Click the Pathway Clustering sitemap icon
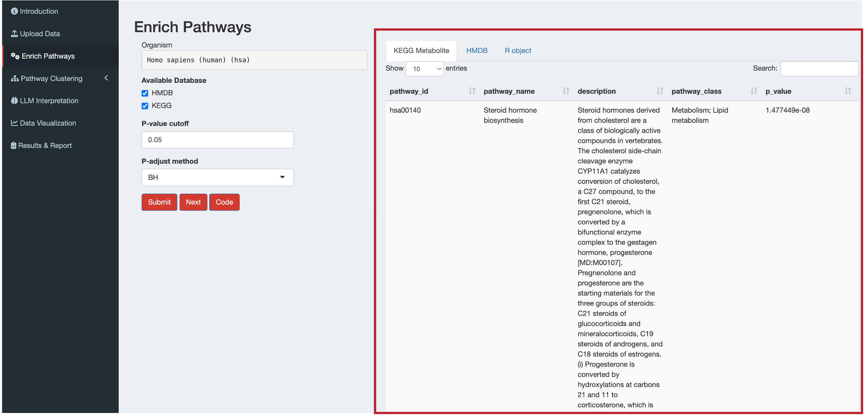This screenshot has width=868, height=416. click(x=15, y=78)
